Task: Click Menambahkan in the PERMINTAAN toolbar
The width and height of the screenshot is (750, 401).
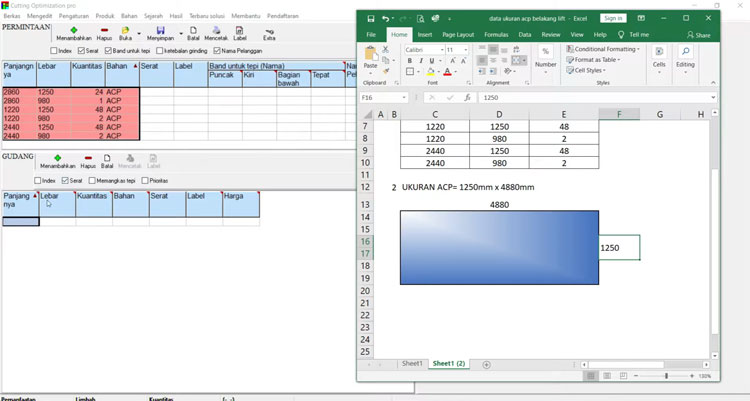Action: [74, 33]
